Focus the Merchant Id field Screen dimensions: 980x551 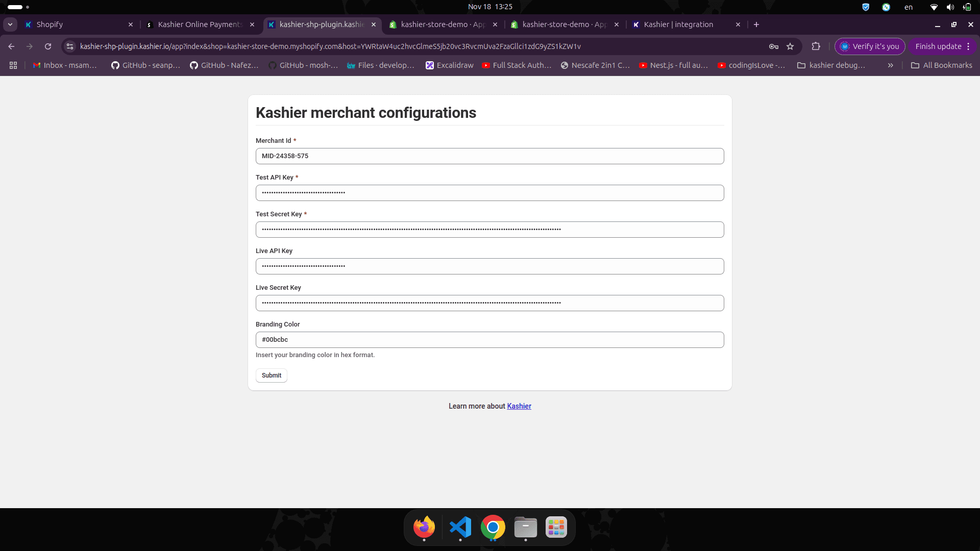[489, 156]
